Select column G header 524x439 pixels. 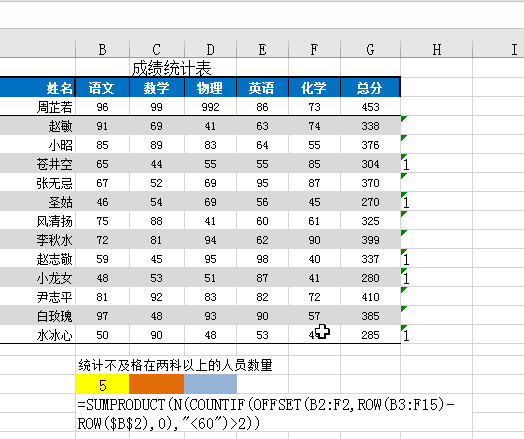pos(370,49)
